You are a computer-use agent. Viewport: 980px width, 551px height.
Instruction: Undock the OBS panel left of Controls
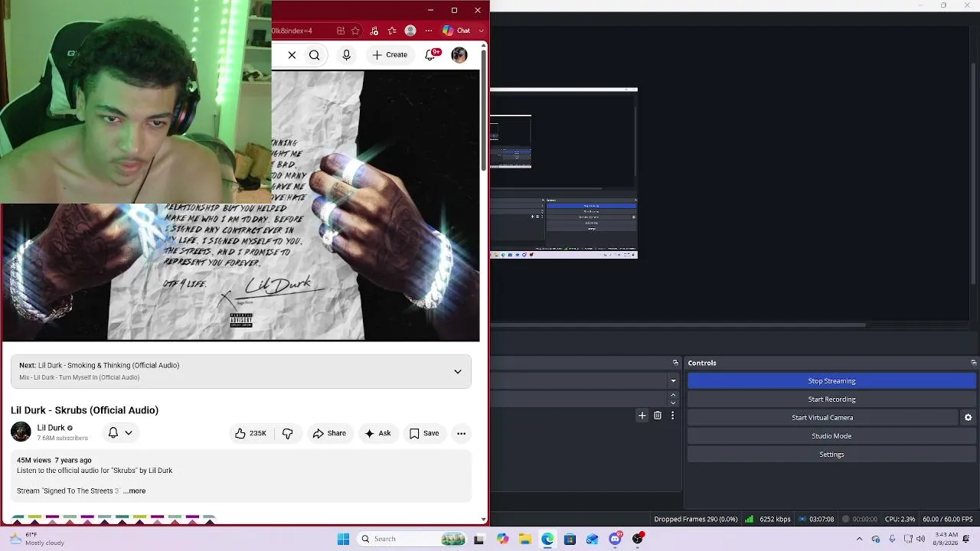pos(675,363)
